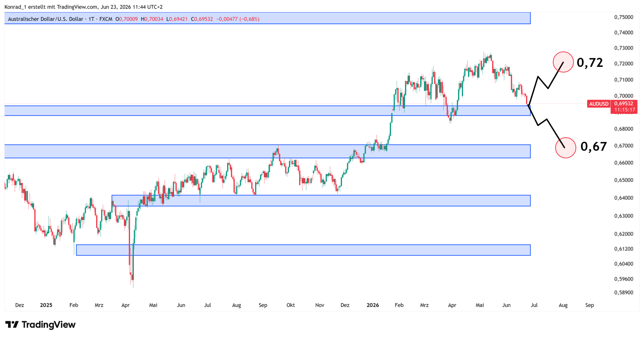
Task: Click the 0,63000 price axis label
Action: [x=624, y=216]
